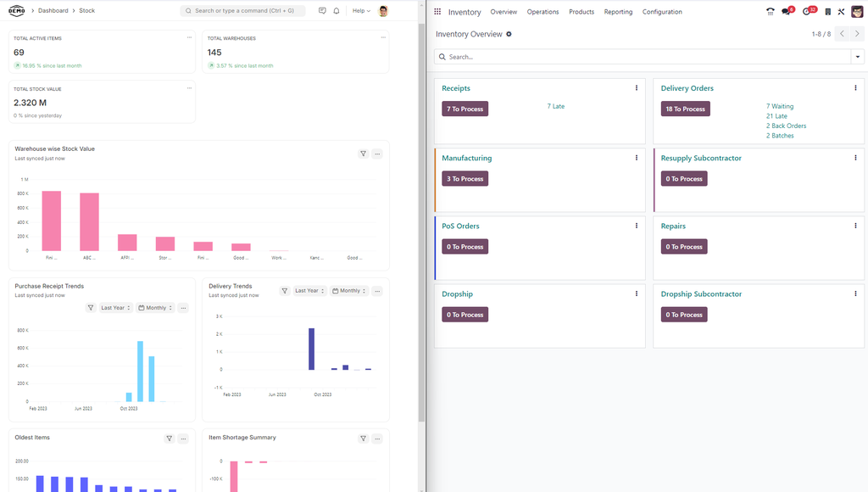The width and height of the screenshot is (868, 492).
Task: Open the Products menu in Odoo Inventory
Action: (x=581, y=12)
